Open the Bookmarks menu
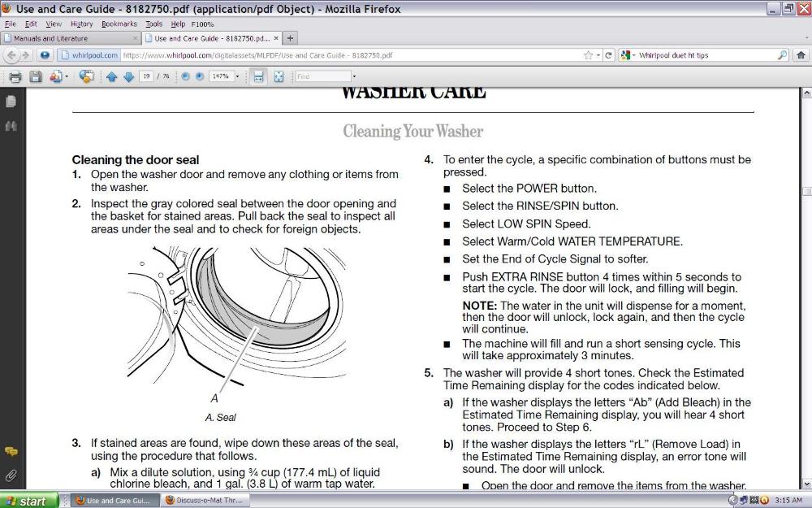Viewport: 812px width, 508px height. (119, 24)
